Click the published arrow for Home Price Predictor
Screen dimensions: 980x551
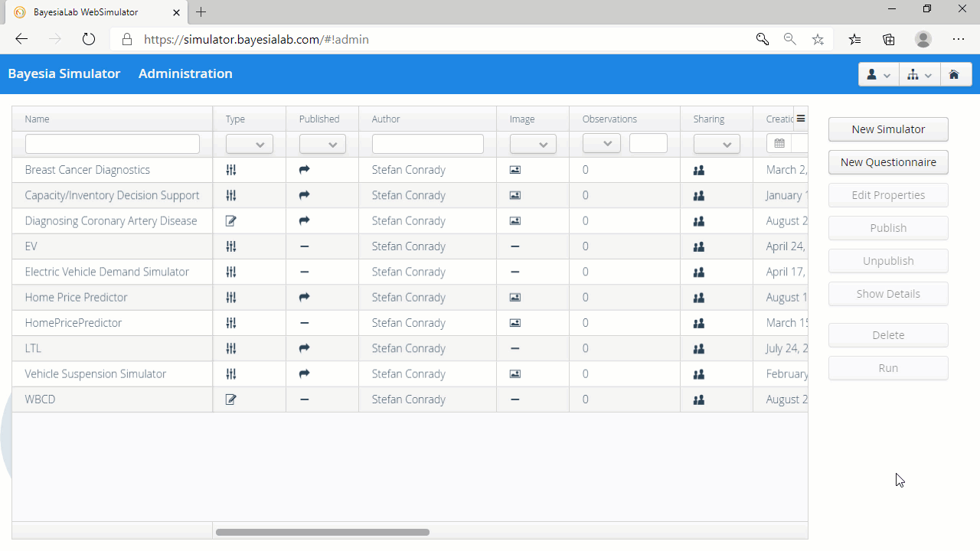(304, 297)
